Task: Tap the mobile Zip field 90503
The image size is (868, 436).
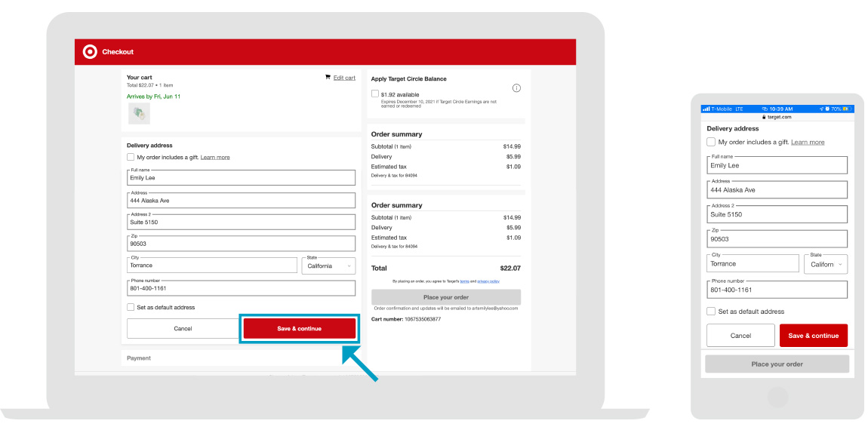Action: (777, 239)
